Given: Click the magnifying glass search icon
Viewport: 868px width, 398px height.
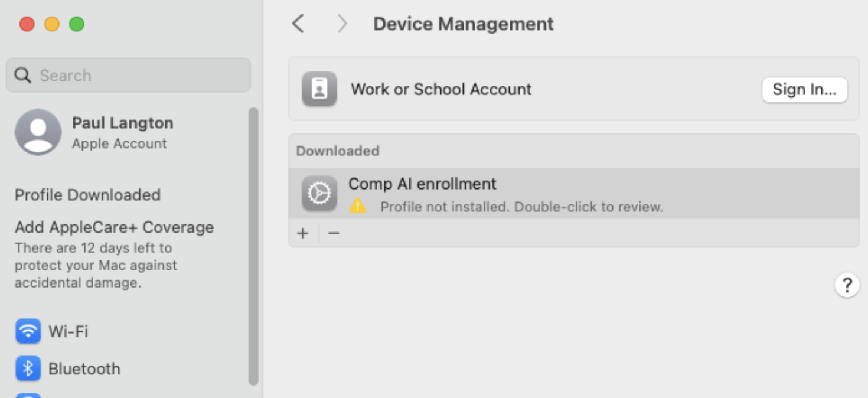Looking at the screenshot, I should 22,75.
